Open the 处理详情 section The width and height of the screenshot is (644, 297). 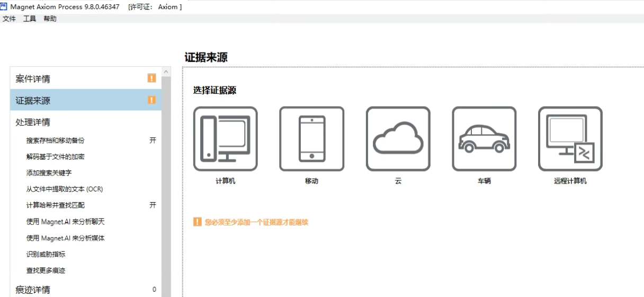click(x=86, y=122)
